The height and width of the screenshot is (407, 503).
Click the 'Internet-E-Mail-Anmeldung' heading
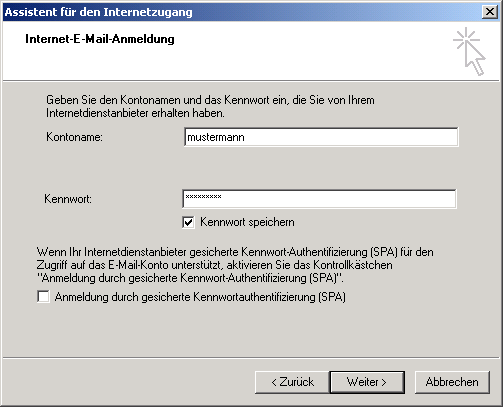pos(100,39)
